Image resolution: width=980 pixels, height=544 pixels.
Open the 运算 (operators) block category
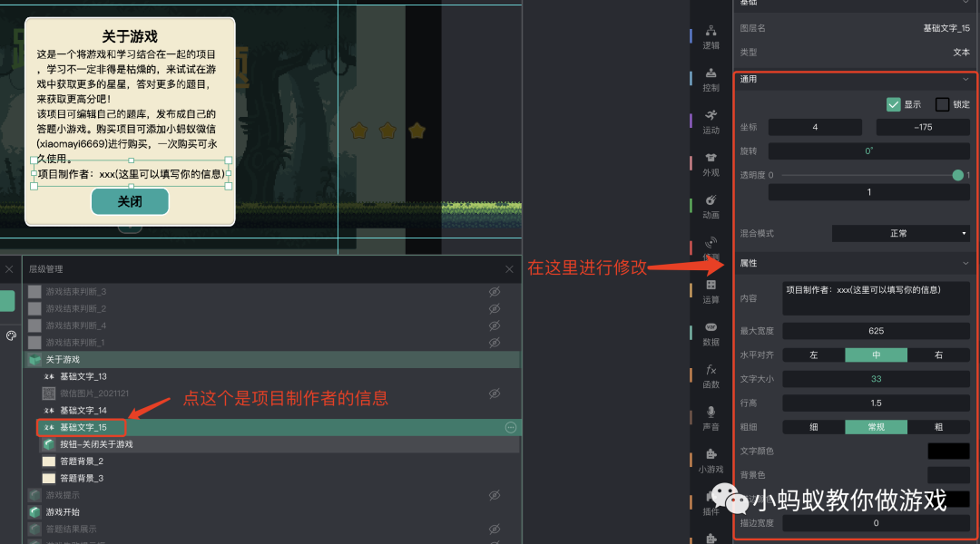coord(710,292)
